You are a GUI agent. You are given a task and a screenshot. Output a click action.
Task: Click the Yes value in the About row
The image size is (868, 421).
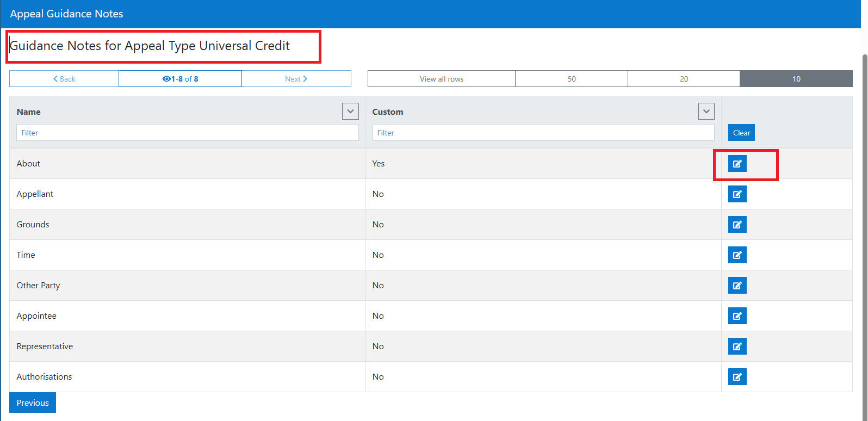point(379,164)
